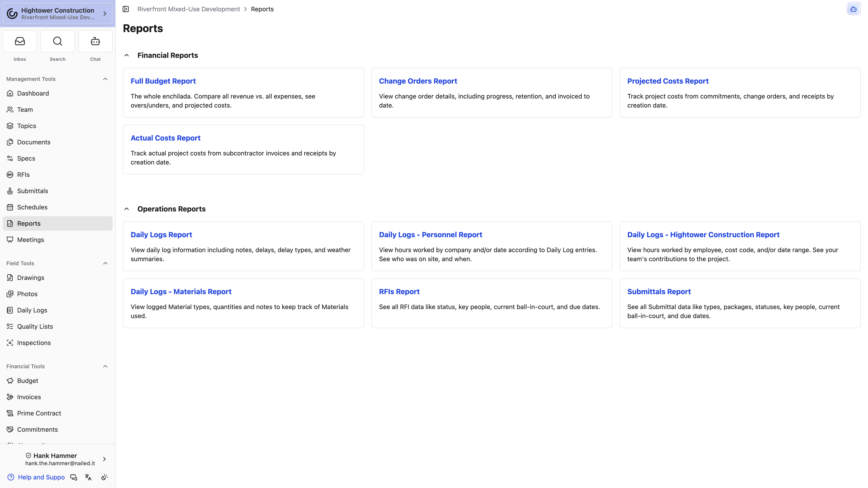Click the Inspections scan icon
The width and height of the screenshot is (868, 488).
pos(10,343)
